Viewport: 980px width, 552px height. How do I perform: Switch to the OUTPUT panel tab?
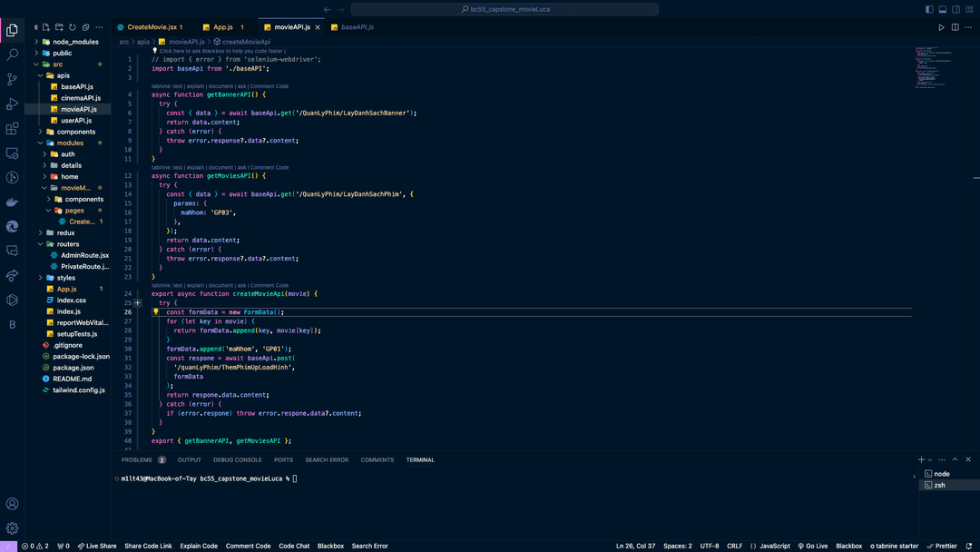(189, 459)
